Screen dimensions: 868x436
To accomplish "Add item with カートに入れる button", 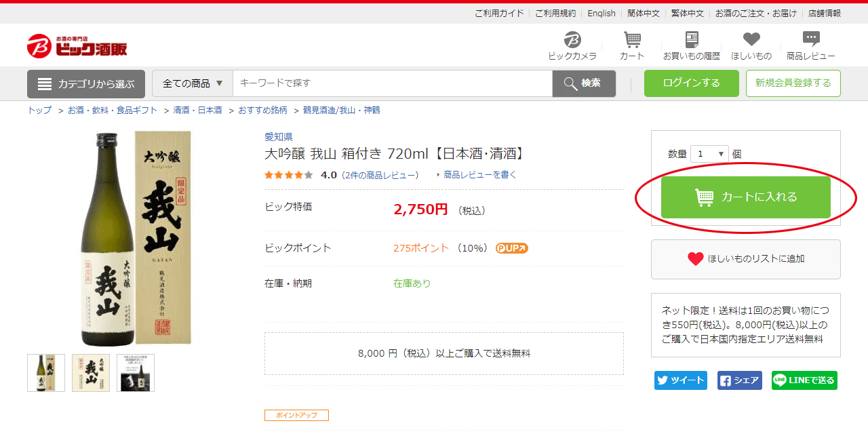I will tap(746, 197).
